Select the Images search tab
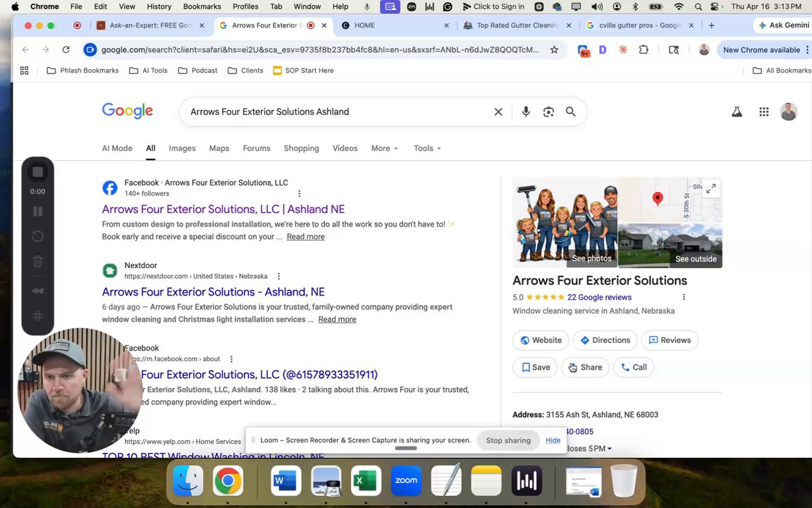The width and height of the screenshot is (812, 508). pyautogui.click(x=183, y=148)
